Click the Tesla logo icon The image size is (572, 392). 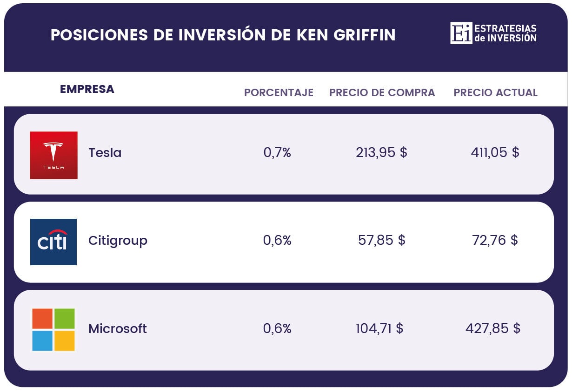coord(53,155)
